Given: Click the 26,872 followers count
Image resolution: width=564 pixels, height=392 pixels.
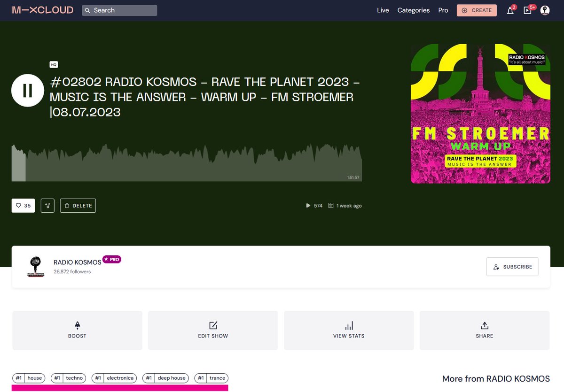Looking at the screenshot, I should (x=72, y=272).
